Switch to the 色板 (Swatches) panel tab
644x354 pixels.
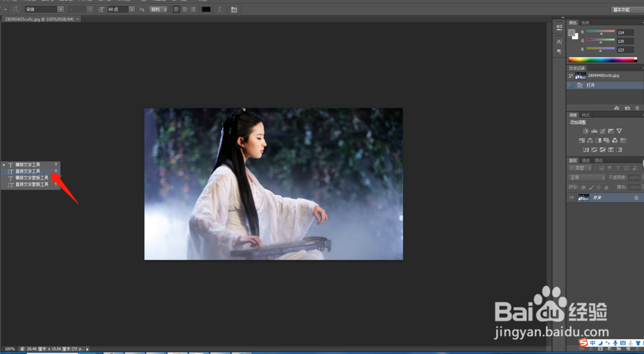(585, 23)
